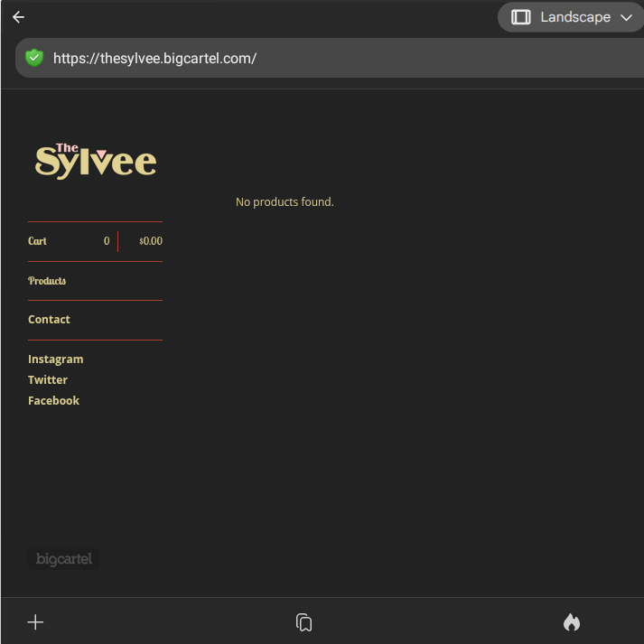Click the $0.00 cart total
This screenshot has width=644, height=644.
(151, 241)
